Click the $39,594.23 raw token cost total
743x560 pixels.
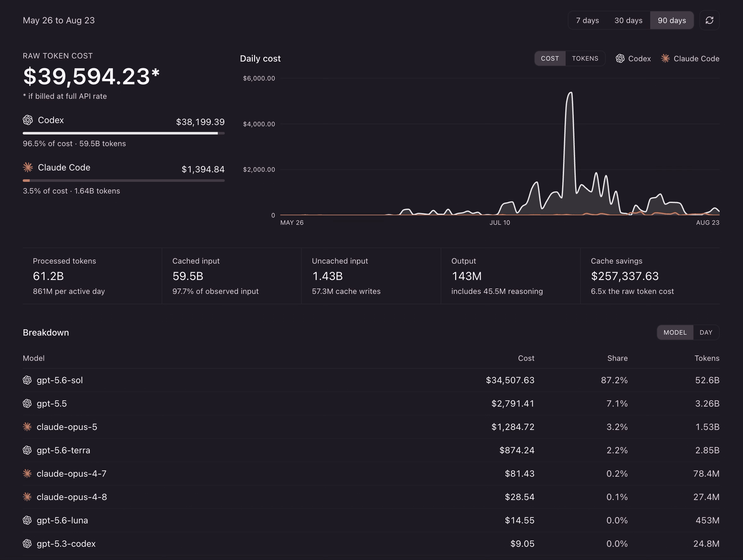pyautogui.click(x=91, y=76)
